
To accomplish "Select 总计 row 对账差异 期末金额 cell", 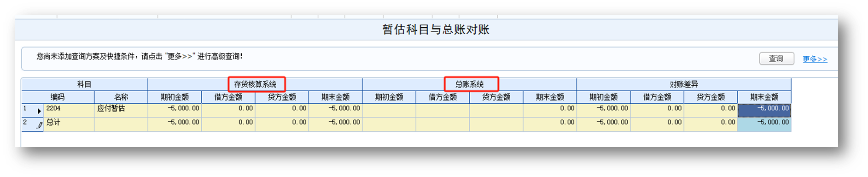I will (x=764, y=124).
